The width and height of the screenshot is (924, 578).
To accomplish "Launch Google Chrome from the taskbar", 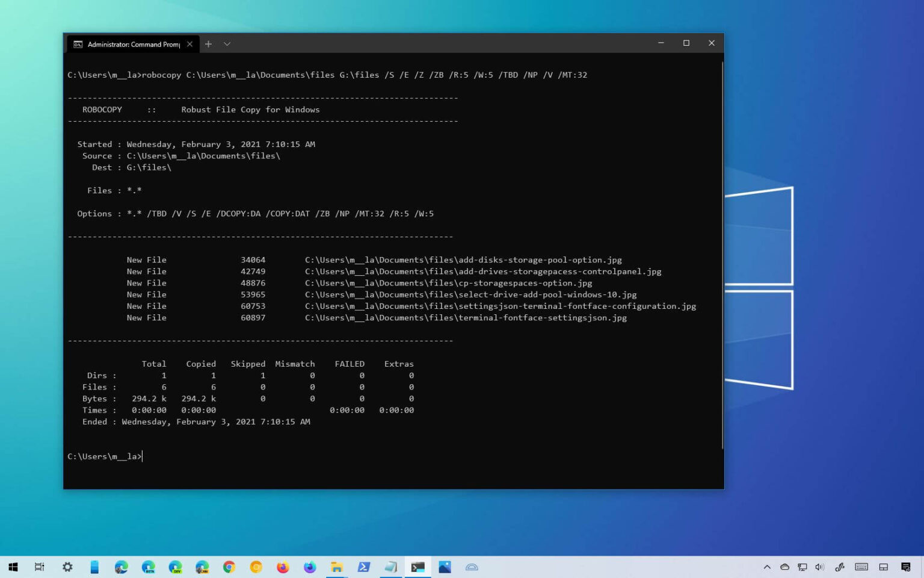I will (x=229, y=567).
